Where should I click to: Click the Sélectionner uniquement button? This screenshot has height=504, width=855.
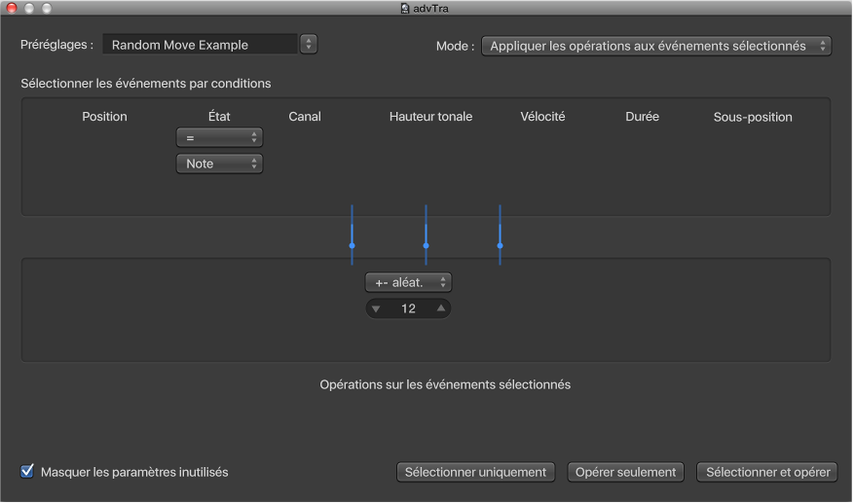coord(476,473)
